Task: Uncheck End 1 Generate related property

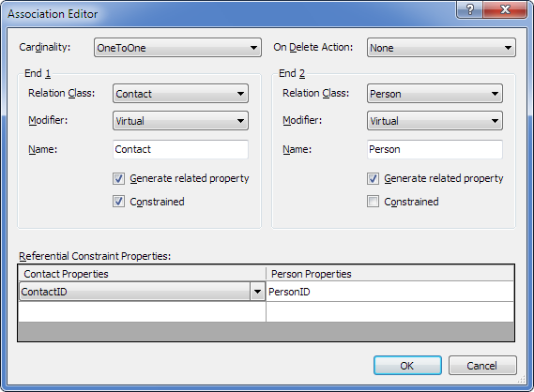Action: coord(118,178)
